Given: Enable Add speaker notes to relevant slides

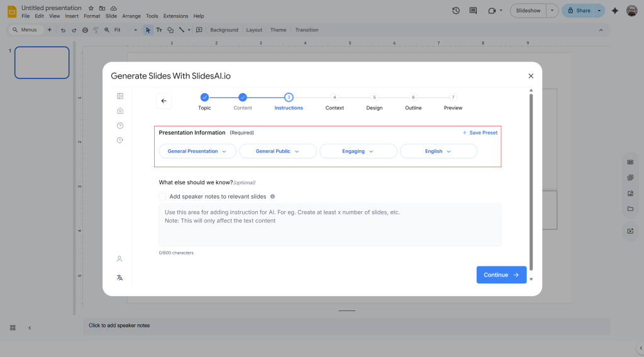Looking at the screenshot, I should click(163, 197).
